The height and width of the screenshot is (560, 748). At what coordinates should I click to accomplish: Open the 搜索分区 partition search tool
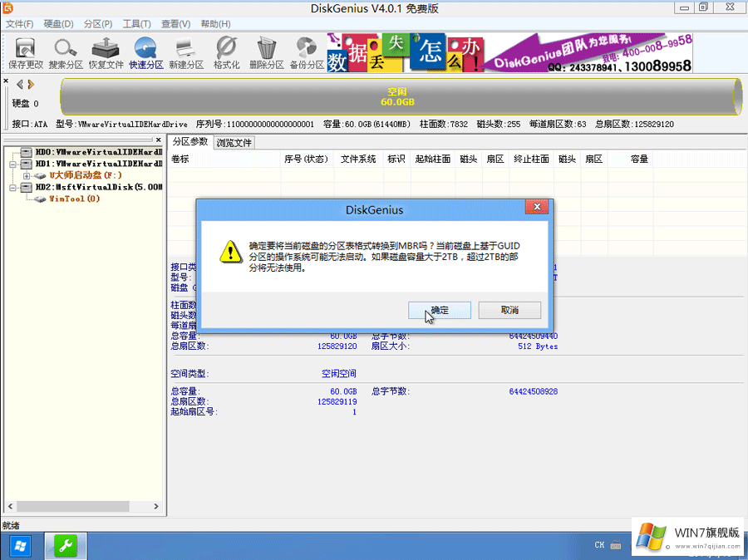coord(65,52)
